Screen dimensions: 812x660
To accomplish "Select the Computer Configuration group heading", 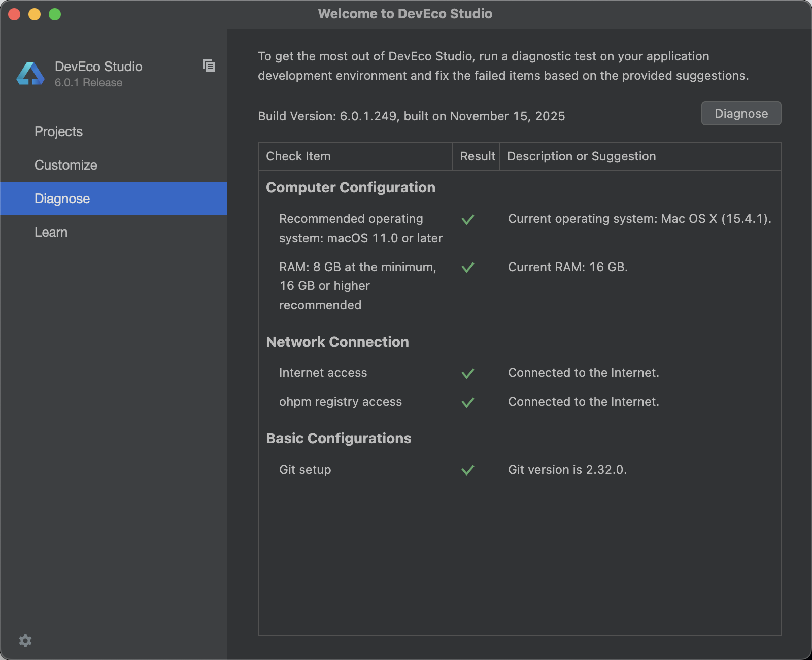I will [351, 187].
